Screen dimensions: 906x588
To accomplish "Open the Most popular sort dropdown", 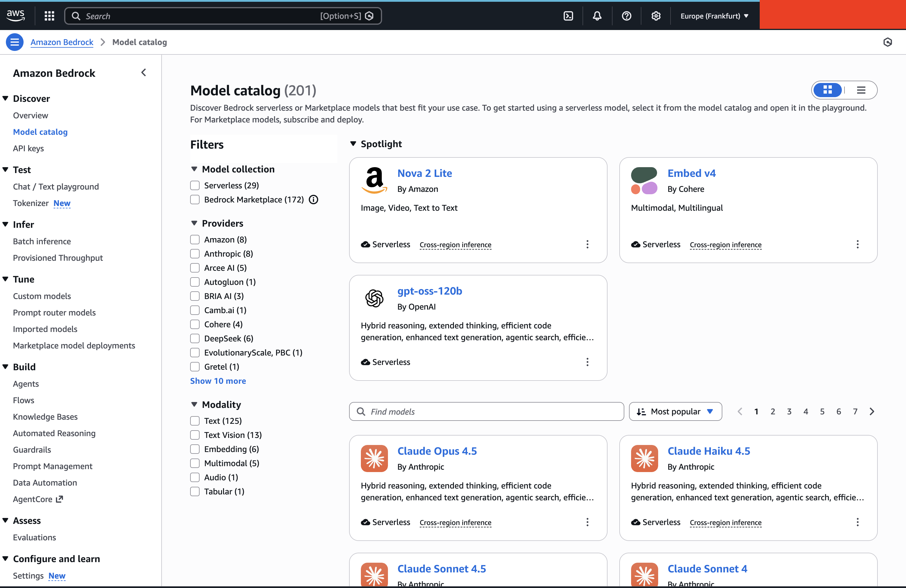I will tap(675, 412).
